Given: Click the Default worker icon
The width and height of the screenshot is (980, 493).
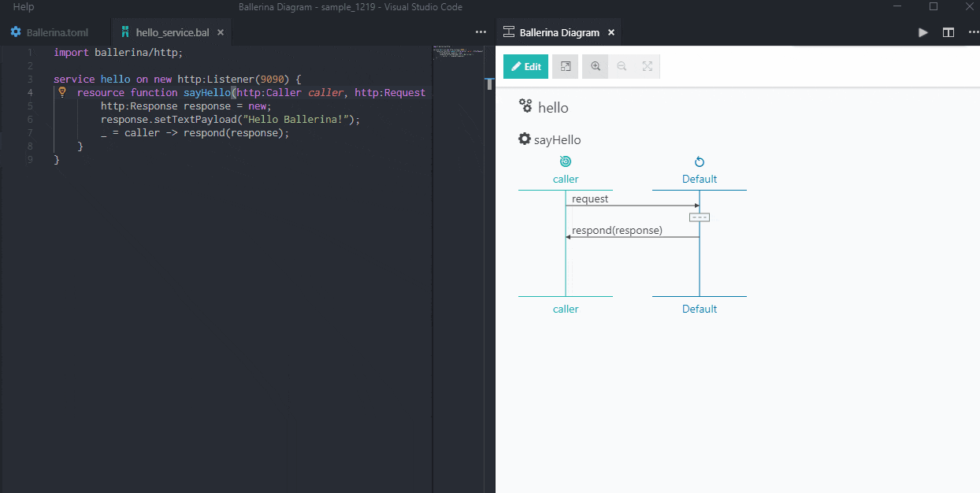Looking at the screenshot, I should tap(699, 161).
